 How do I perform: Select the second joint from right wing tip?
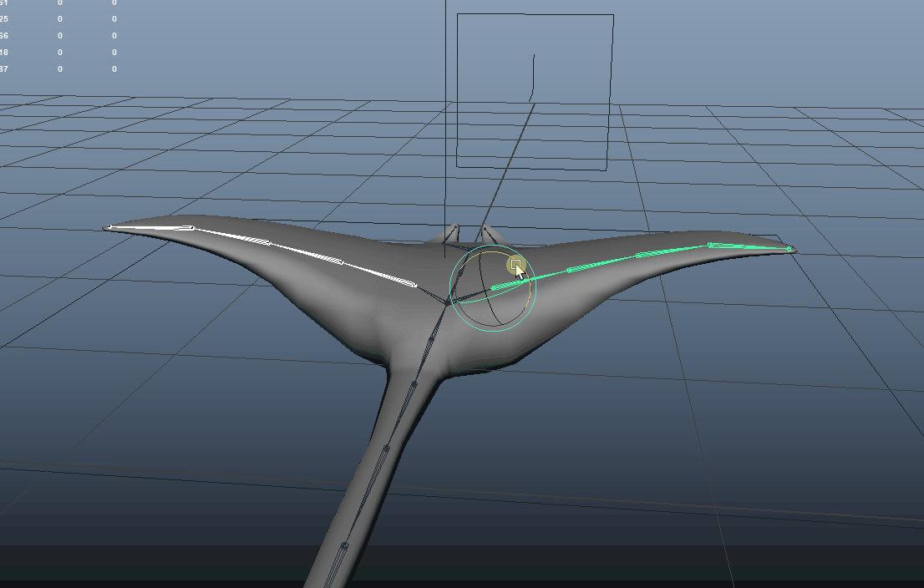pos(710,245)
